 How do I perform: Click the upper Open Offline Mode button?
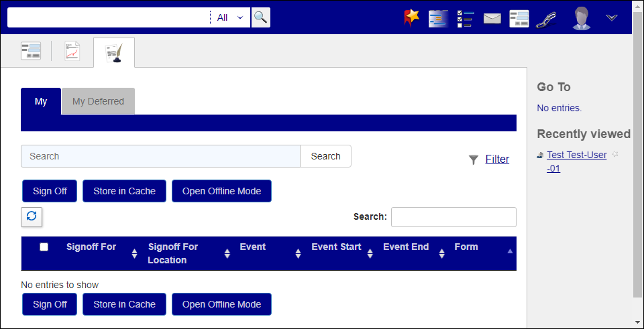pyautogui.click(x=222, y=191)
